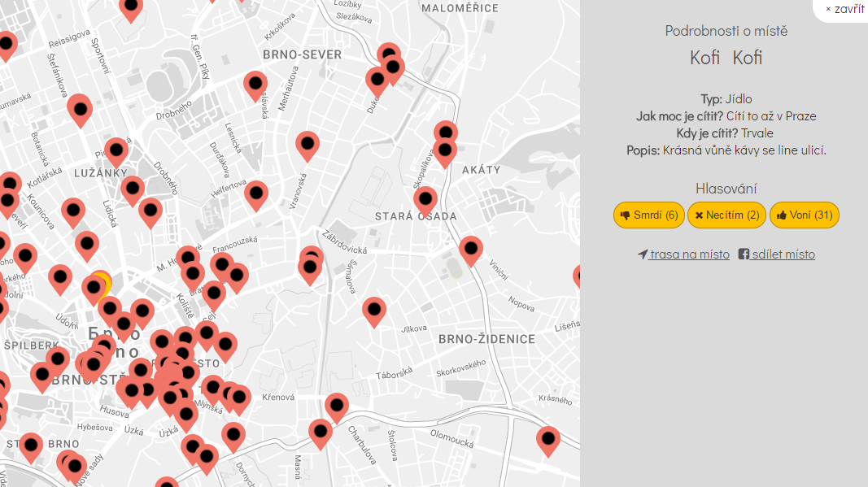
Task: Vote Voní with the thumbs-up button
Action: pos(805,215)
